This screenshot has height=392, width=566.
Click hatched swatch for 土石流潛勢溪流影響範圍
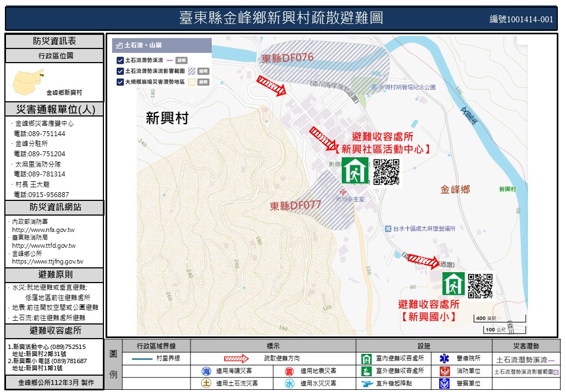pos(191,71)
